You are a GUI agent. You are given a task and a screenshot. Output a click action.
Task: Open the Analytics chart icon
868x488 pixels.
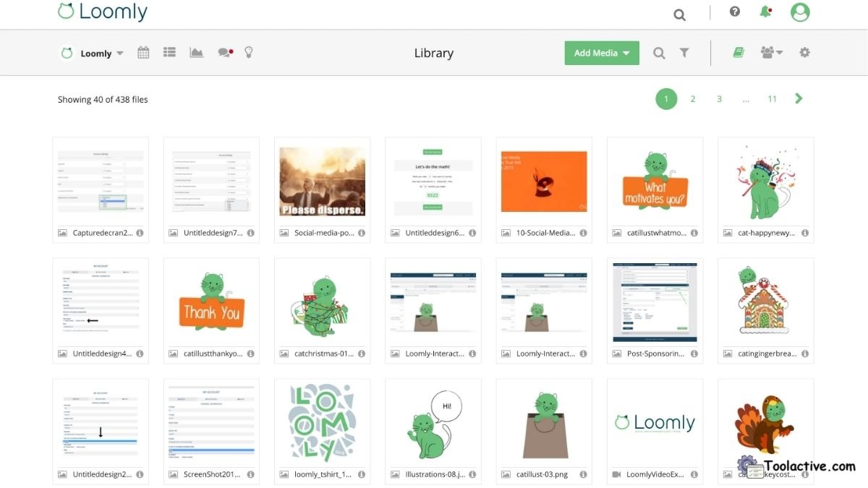pyautogui.click(x=196, y=52)
